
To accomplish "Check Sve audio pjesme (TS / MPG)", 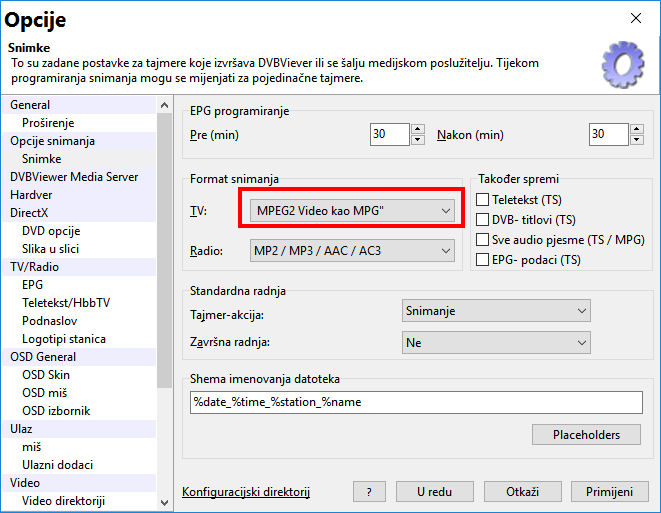I will click(483, 240).
